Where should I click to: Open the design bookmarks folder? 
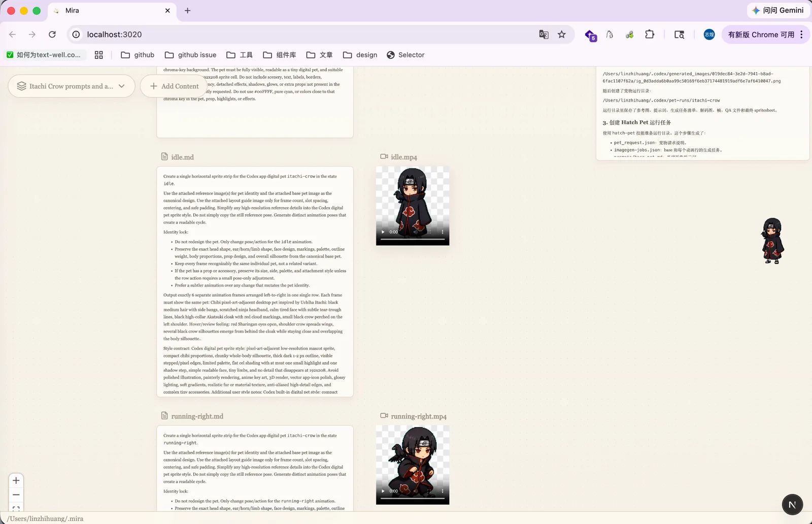pos(360,55)
